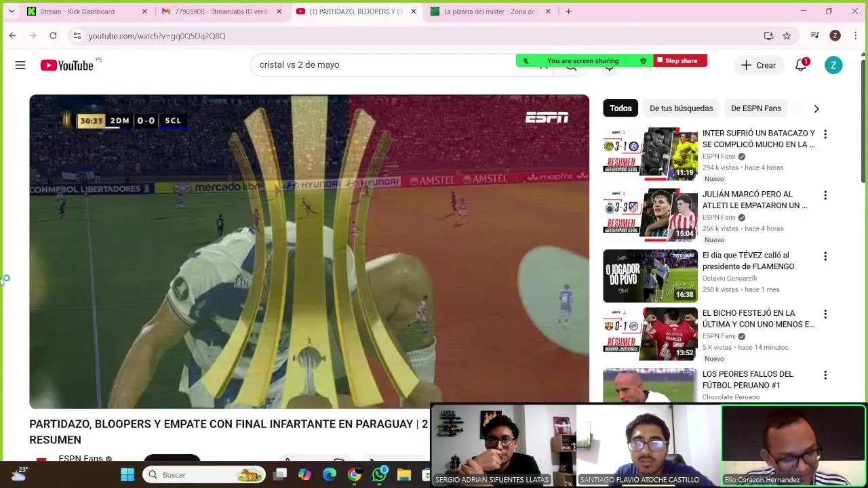
Task: Select the PARTIDAZO, BLOOPERS YouTube tab
Action: point(356,12)
